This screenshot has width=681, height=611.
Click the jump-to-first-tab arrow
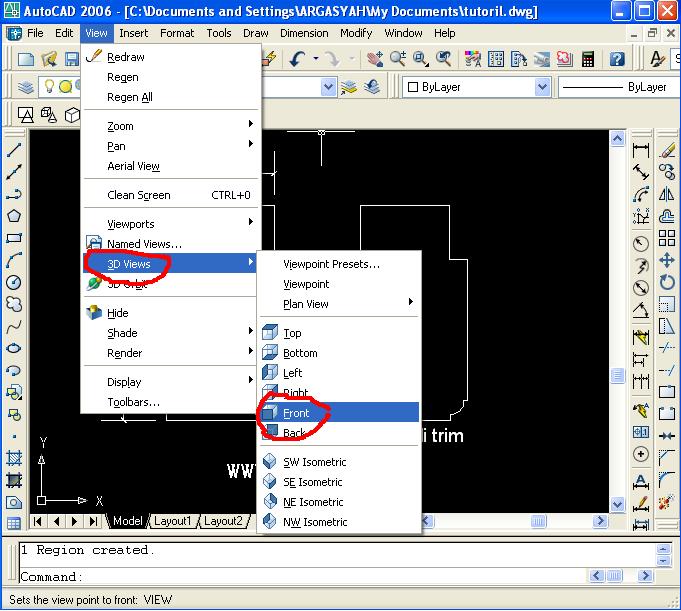pos(38,521)
